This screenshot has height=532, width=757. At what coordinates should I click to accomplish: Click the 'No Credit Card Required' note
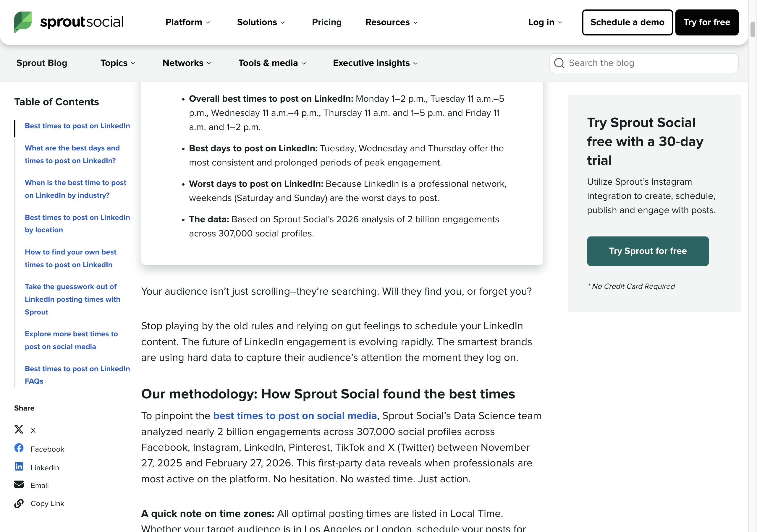[x=631, y=286]
